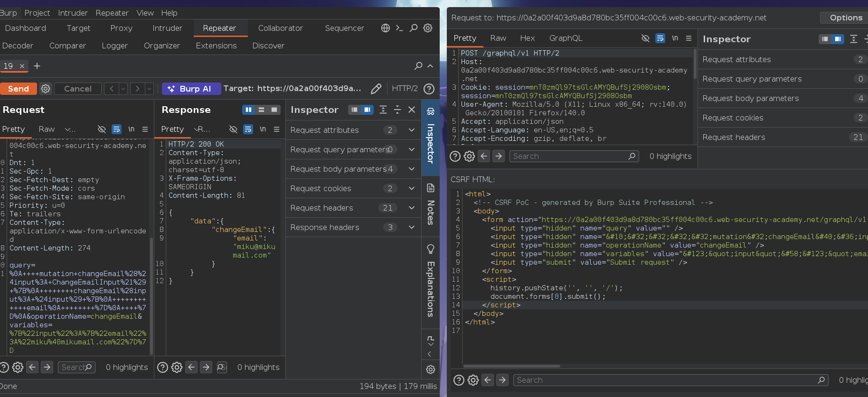Toggle word wrap in CSRF PoC request viewer
The image size is (868, 397).
[660, 38]
